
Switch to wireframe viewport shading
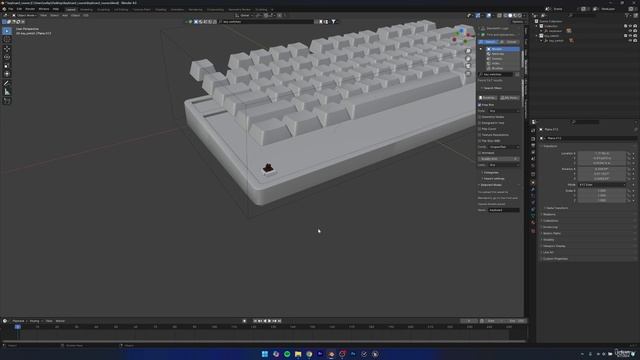505,16
